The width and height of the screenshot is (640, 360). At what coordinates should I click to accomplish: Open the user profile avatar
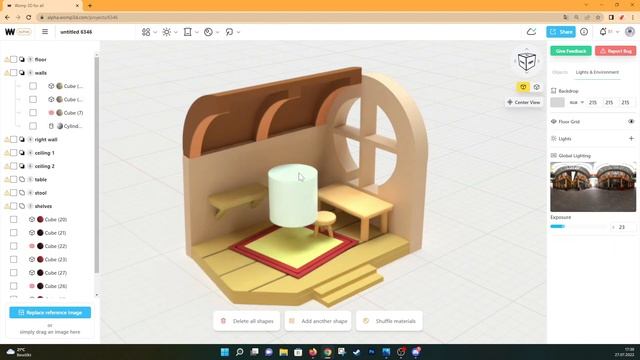(x=630, y=32)
